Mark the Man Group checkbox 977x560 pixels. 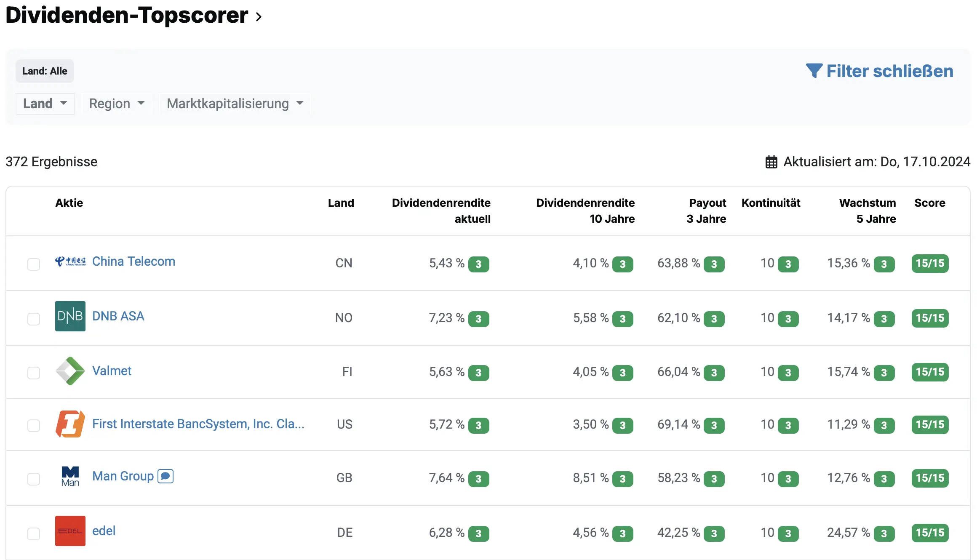[34, 479]
